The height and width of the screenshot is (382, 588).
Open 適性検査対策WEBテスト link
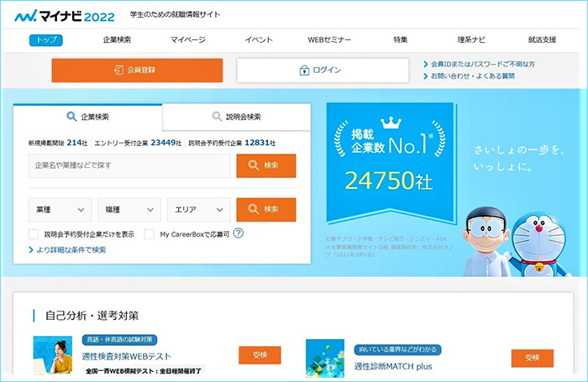coord(127,356)
